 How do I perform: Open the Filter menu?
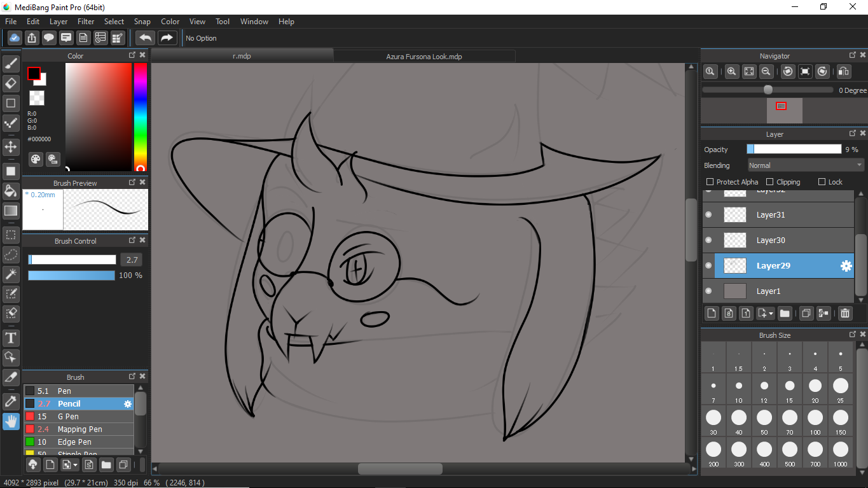[x=86, y=22]
